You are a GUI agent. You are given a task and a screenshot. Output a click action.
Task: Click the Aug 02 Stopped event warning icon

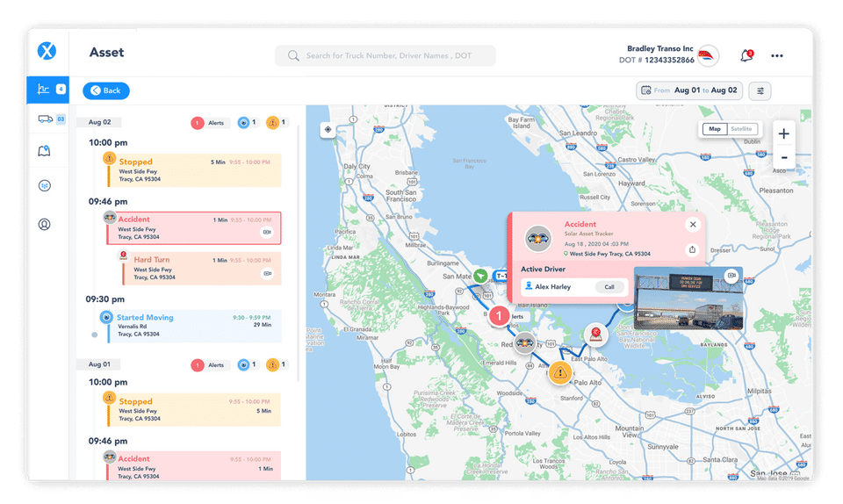[x=109, y=158]
